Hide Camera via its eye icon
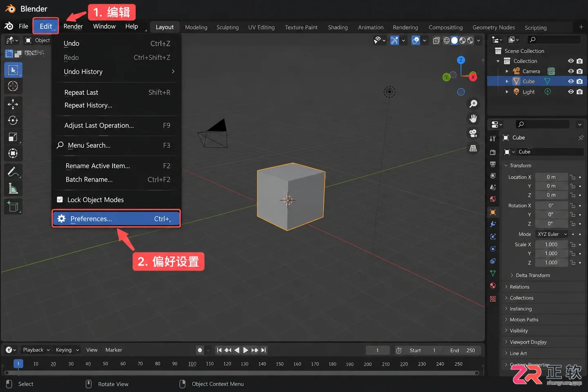This screenshot has height=392, width=588. coord(571,71)
